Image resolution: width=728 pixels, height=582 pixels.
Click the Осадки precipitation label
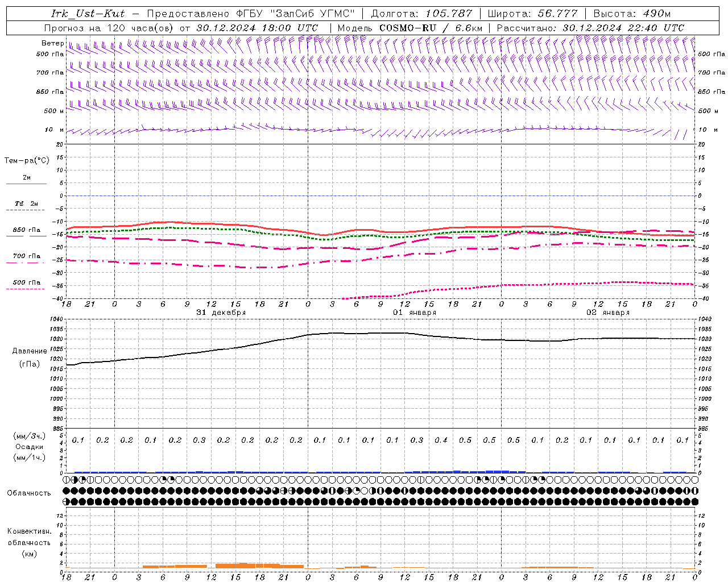29,447
